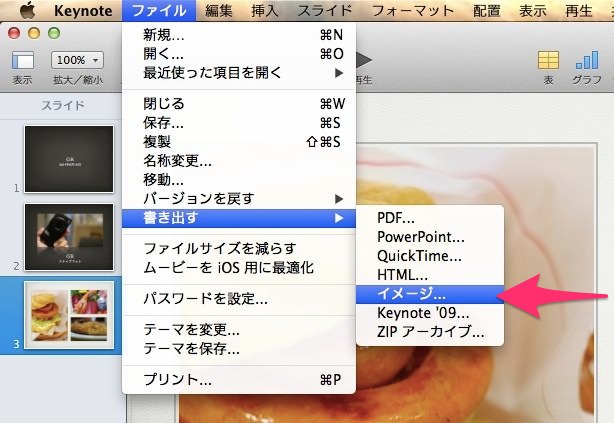Export as HTML... from submenu
The height and width of the screenshot is (423, 614).
tap(430, 275)
